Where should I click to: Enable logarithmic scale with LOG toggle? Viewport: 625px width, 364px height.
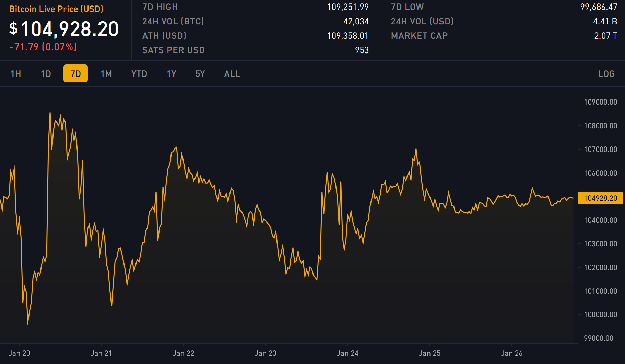pos(606,73)
